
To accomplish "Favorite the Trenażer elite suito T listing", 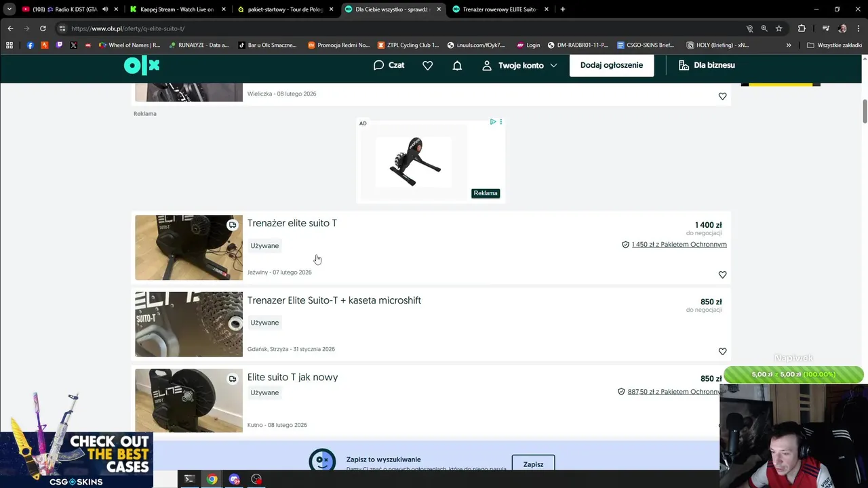I will coord(722,274).
